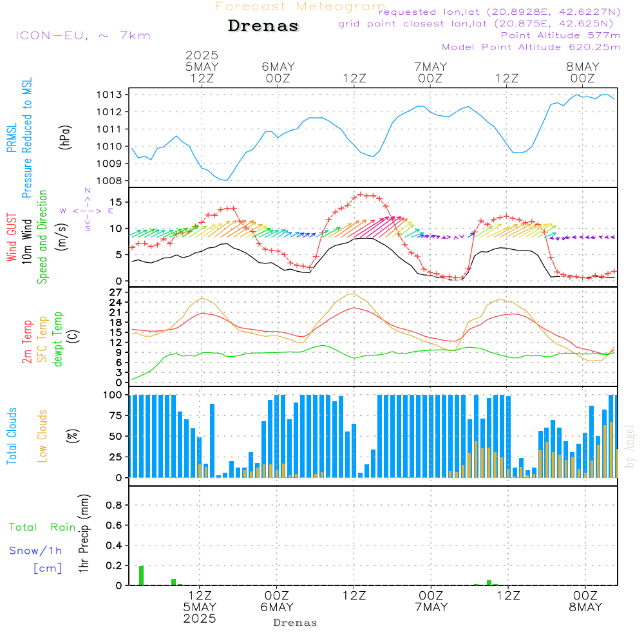Click the wind direction compass rose

88,210
